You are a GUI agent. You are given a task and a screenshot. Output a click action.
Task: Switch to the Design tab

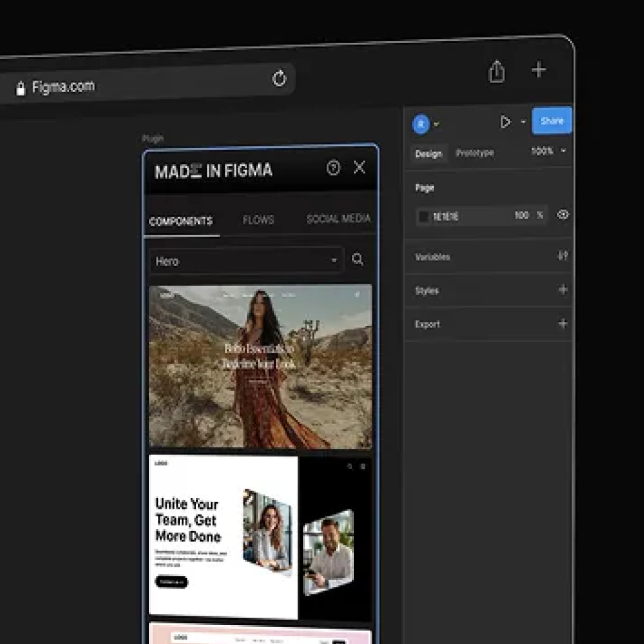pos(428,153)
